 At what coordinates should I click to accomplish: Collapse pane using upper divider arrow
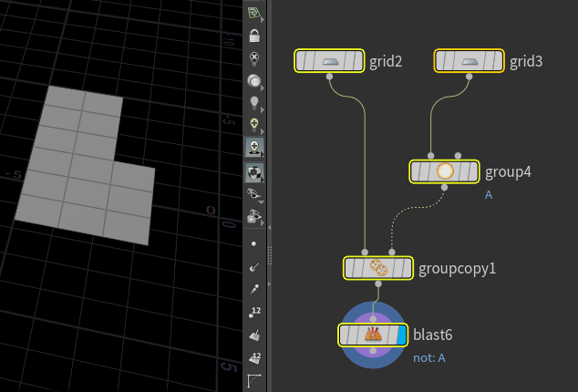269,228
